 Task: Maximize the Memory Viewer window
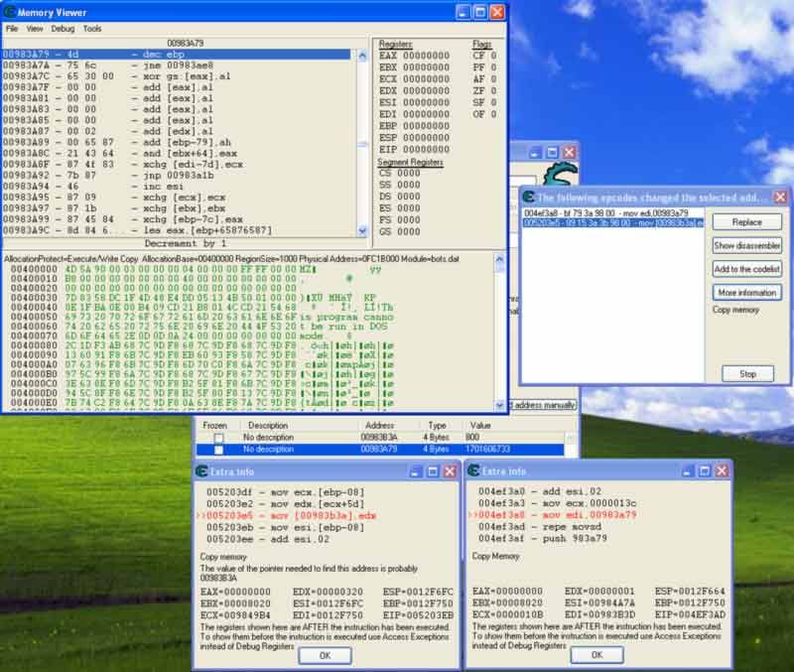point(479,12)
